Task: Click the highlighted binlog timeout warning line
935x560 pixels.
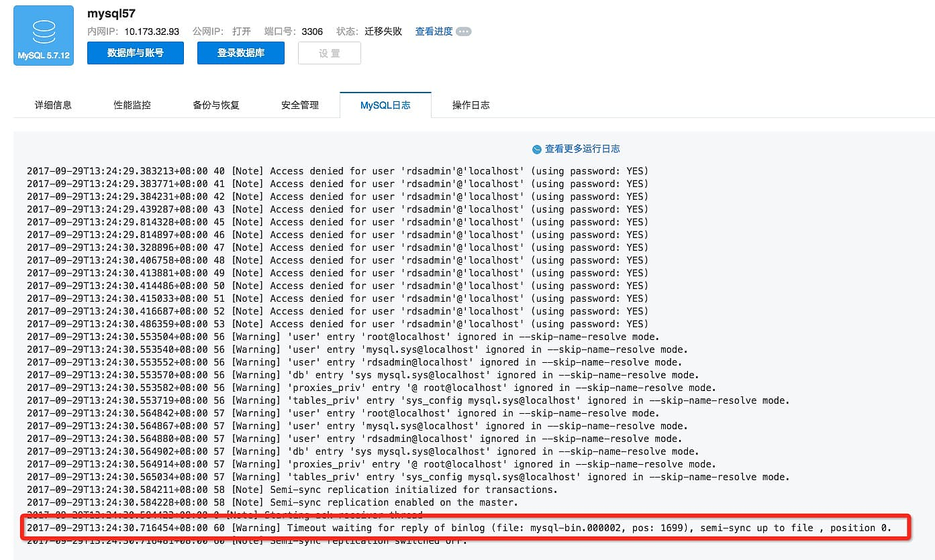Action: point(459,528)
